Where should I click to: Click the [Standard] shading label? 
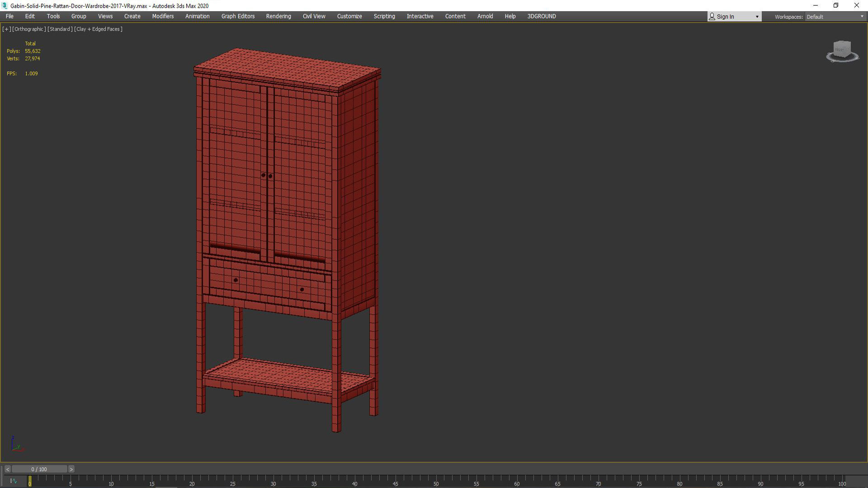[x=60, y=29]
